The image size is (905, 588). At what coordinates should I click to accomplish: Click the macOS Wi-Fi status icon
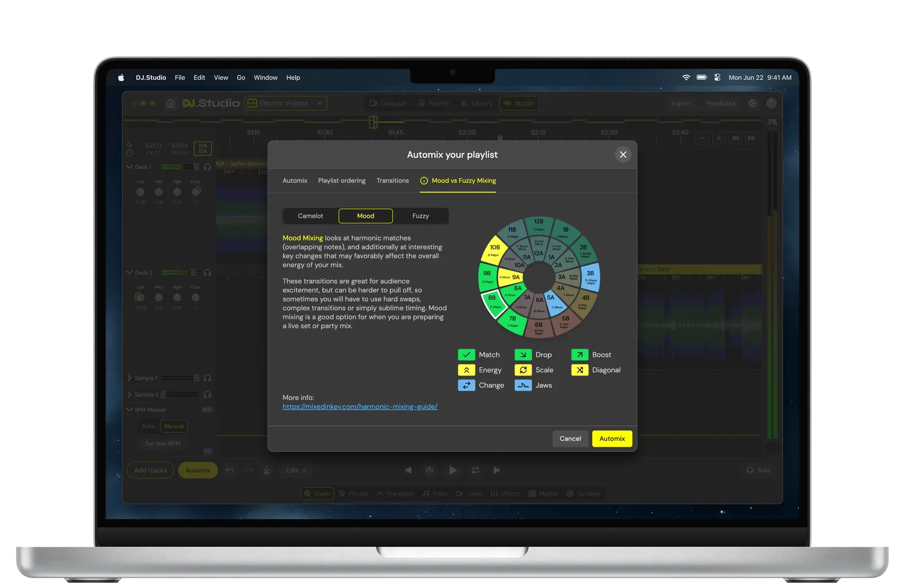(x=686, y=78)
